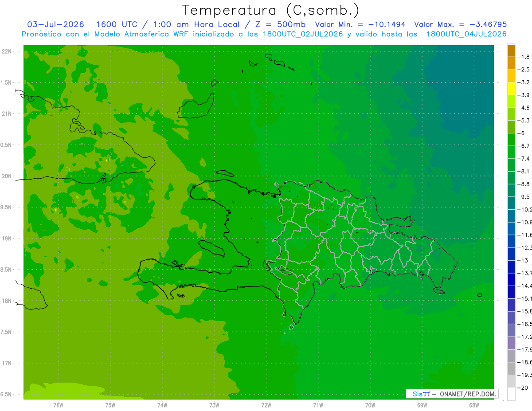532x411 pixels.
Task: Click the '-8.1' color scale value
Action: pyautogui.click(x=524, y=171)
